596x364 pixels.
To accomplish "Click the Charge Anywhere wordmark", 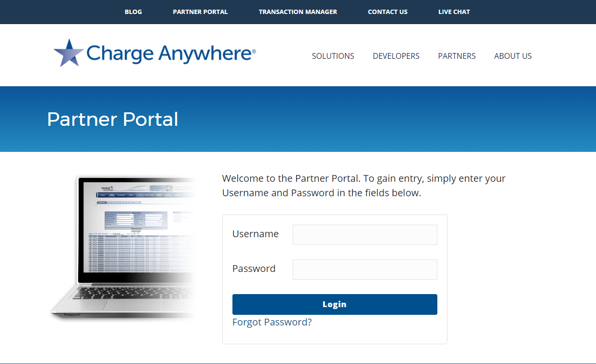I will pos(171,54).
